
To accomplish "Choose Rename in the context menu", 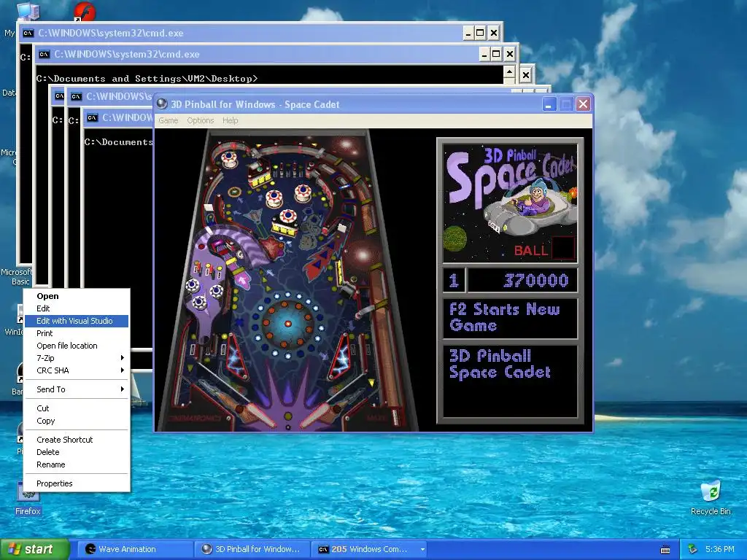I will click(76, 464).
